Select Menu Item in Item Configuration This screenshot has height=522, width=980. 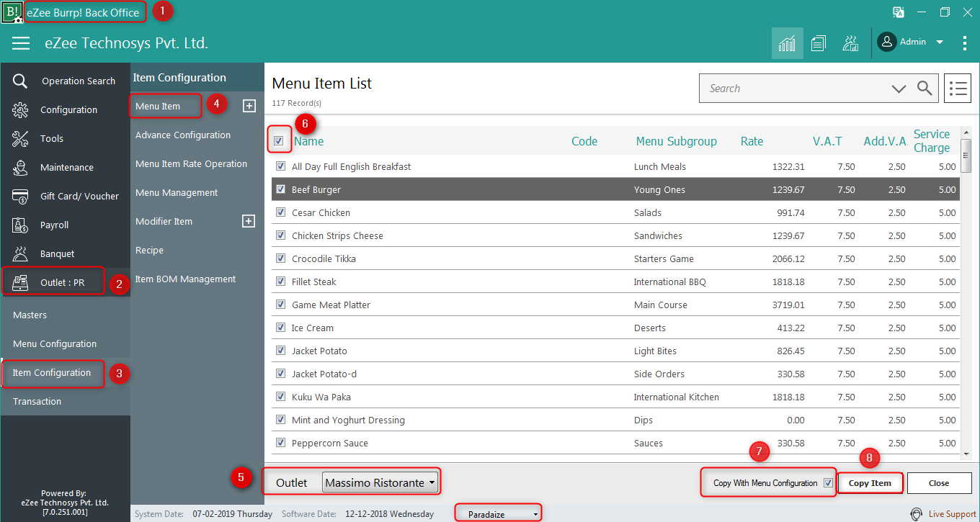pos(158,106)
